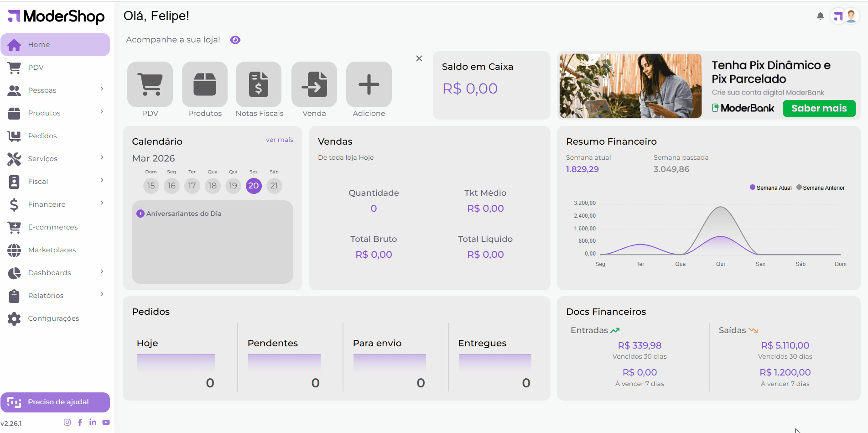Select day 18 in the calendar
Screen dimensions: 868x433
pyautogui.click(x=213, y=186)
